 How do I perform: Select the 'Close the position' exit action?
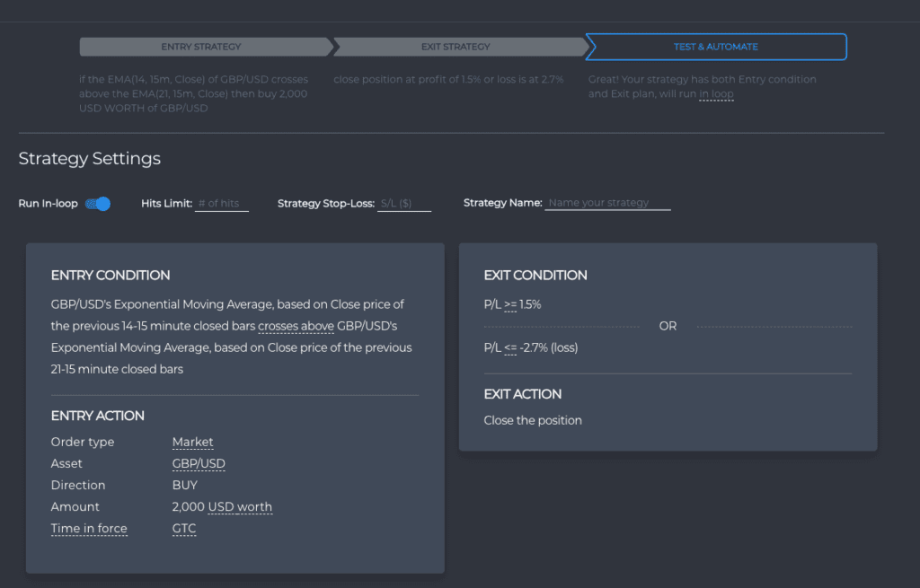pos(533,420)
